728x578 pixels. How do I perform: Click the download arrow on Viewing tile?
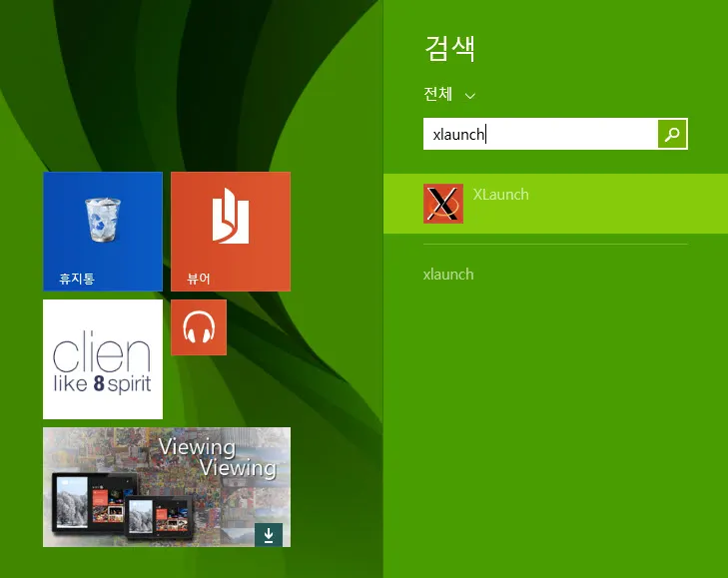(x=269, y=535)
